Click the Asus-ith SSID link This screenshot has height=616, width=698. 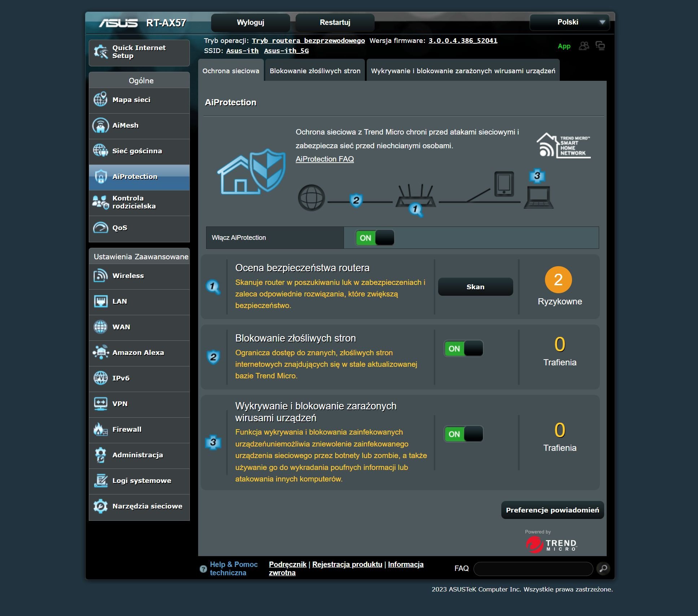(242, 51)
